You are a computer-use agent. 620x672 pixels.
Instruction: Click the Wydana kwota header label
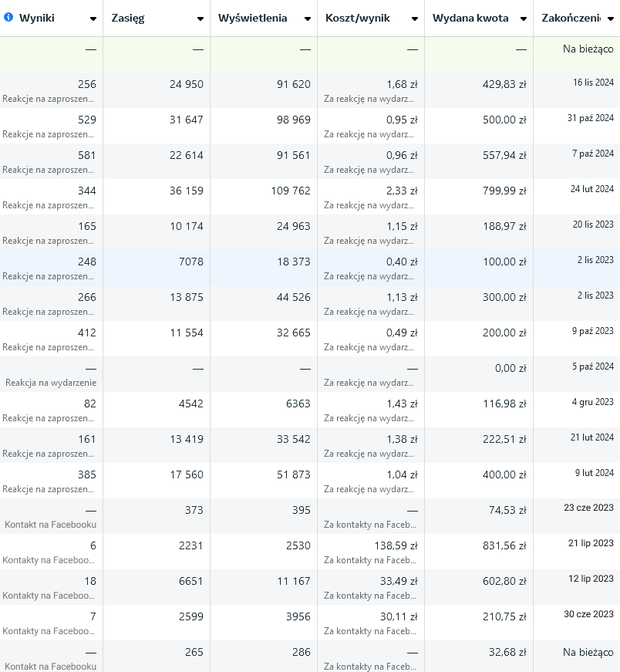pyautogui.click(x=470, y=18)
